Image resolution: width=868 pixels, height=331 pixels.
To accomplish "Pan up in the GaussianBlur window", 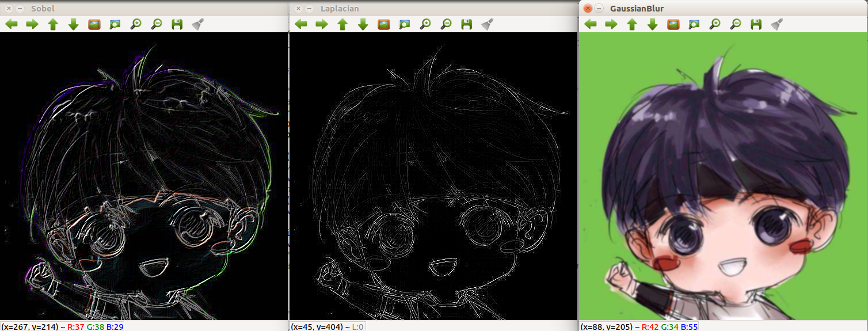I will 632,24.
